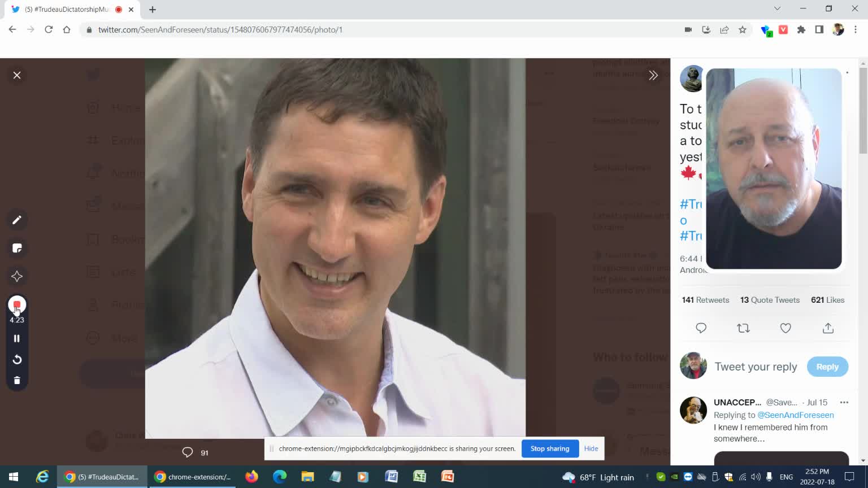
Task: Switch the ENG input language
Action: pyautogui.click(x=786, y=477)
